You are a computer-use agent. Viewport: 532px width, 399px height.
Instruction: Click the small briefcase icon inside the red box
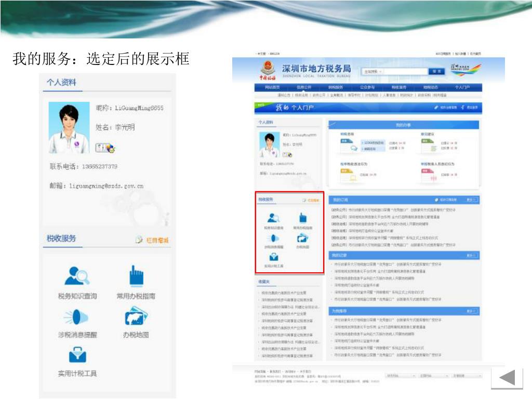point(273,257)
